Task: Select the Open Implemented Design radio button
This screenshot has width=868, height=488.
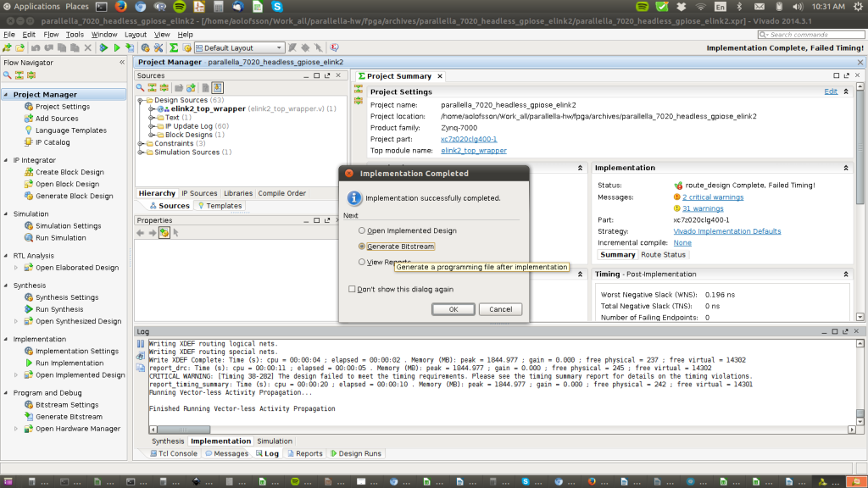Action: point(363,230)
